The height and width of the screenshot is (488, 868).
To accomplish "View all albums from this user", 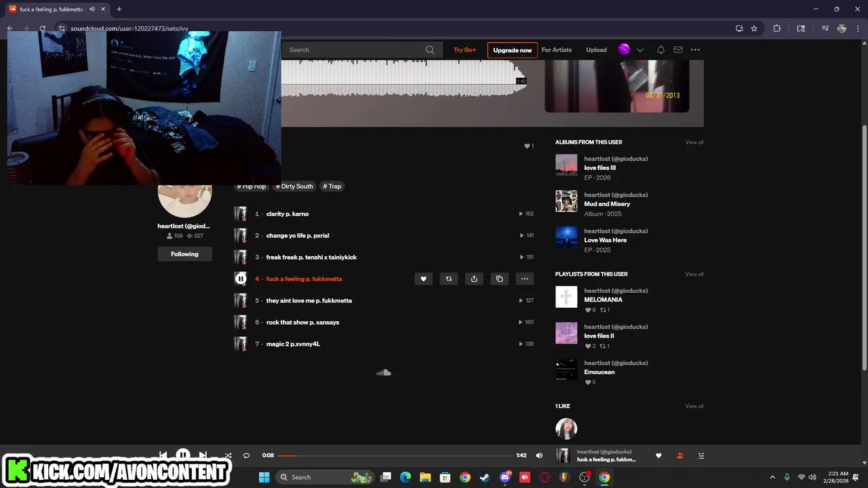I will click(x=694, y=142).
